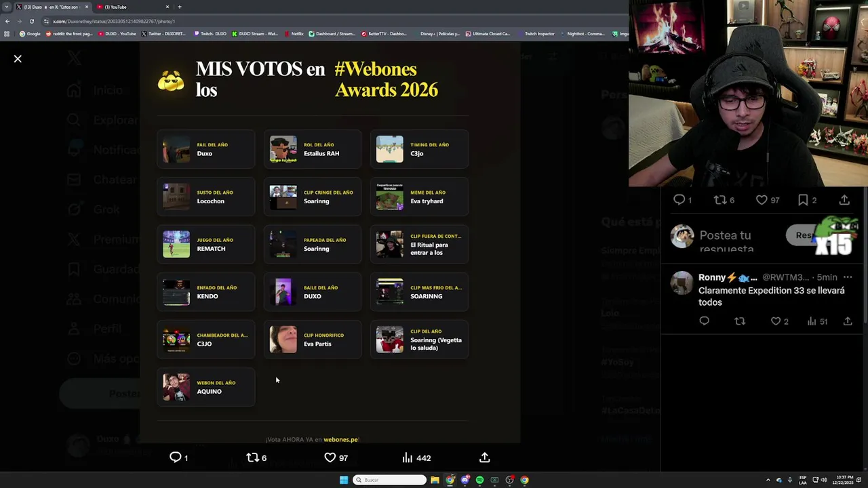Click the browser address bar URL
This screenshot has width=868, height=488.
click(114, 21)
